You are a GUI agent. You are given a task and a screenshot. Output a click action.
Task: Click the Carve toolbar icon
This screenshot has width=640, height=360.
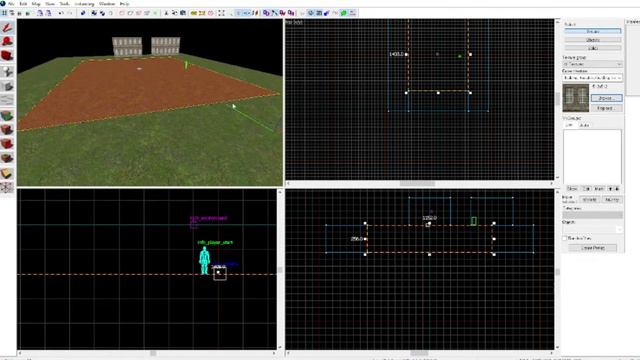83,13
